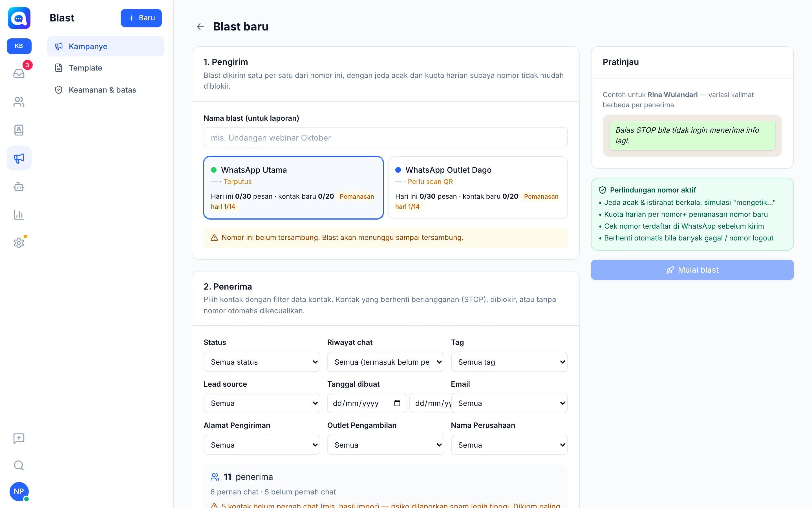812x508 pixels.
Task: Open the Email filter dropdown
Action: pos(509,403)
